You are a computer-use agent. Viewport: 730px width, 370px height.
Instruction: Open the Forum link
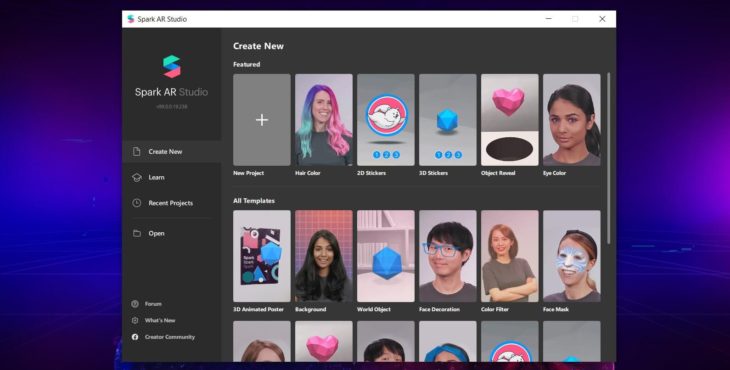tap(153, 304)
